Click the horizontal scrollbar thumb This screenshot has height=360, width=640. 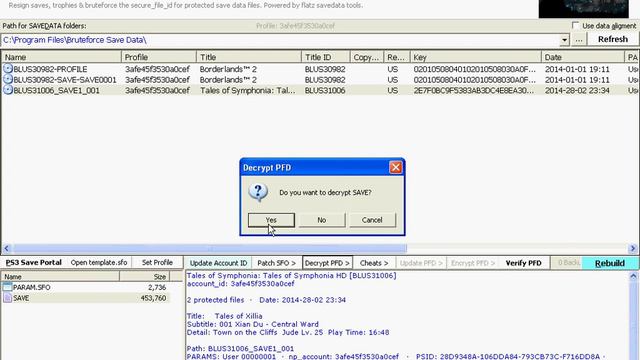(210, 248)
